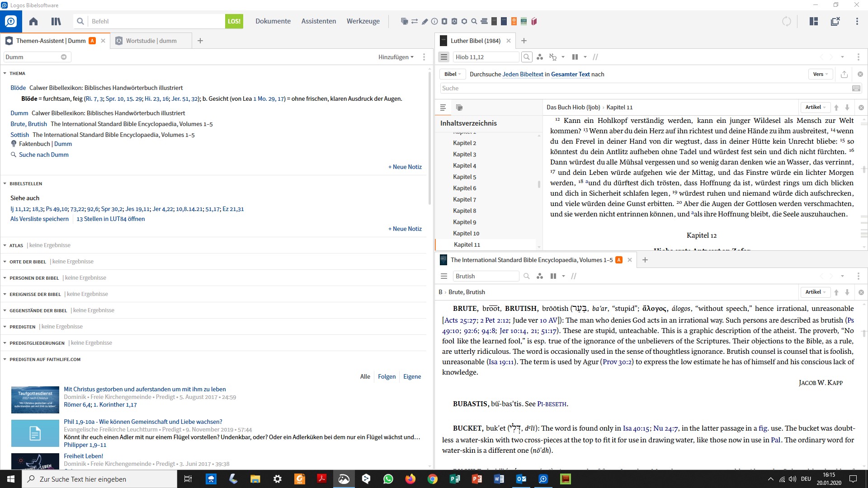Click the green LOS! button
Viewport: 868px width, 488px height.
coord(234,21)
